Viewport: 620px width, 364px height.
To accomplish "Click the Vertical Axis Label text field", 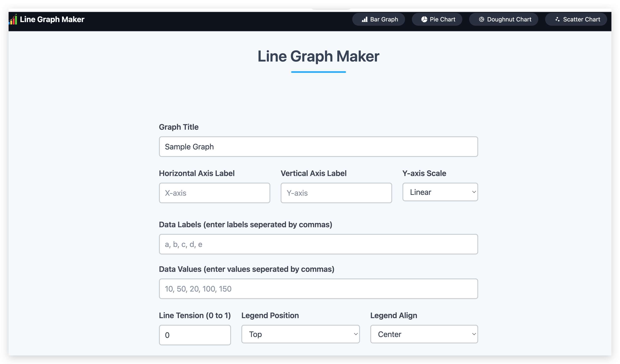I will 336,193.
